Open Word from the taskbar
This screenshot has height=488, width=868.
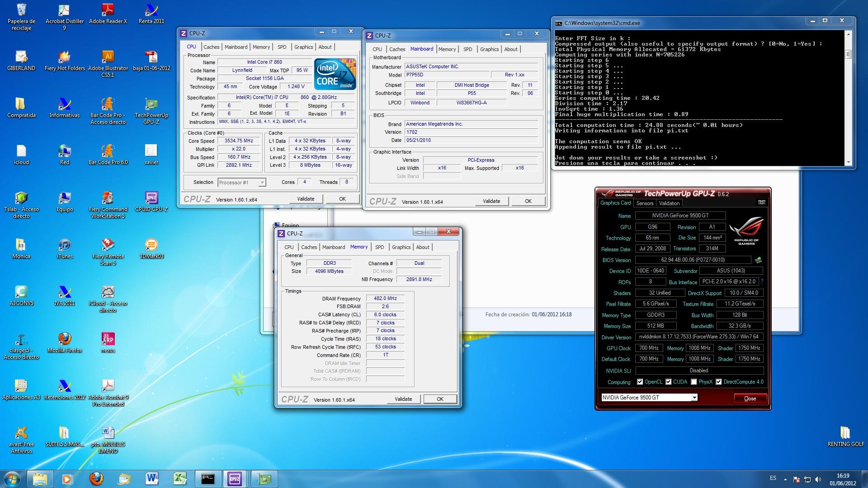pos(152,479)
